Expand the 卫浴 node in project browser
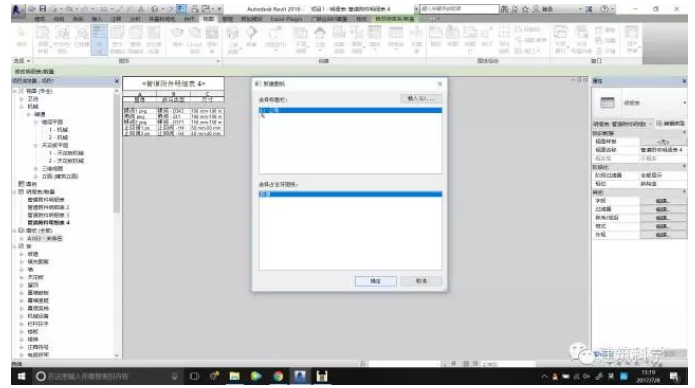 pyautogui.click(x=21, y=99)
